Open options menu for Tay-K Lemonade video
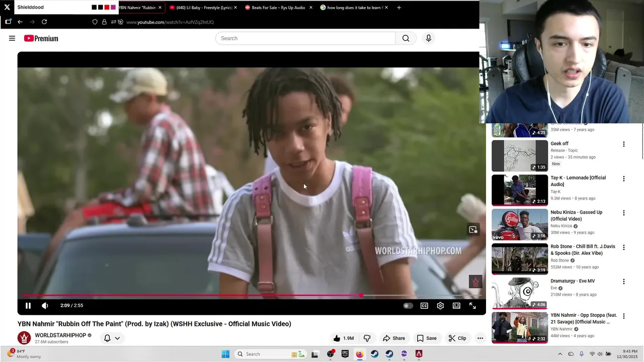The image size is (644, 362). coord(624,178)
